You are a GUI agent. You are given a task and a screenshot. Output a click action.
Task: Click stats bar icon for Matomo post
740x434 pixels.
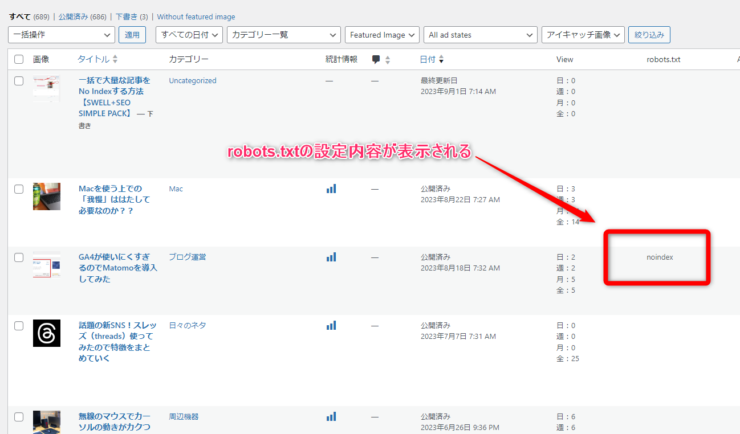click(331, 257)
